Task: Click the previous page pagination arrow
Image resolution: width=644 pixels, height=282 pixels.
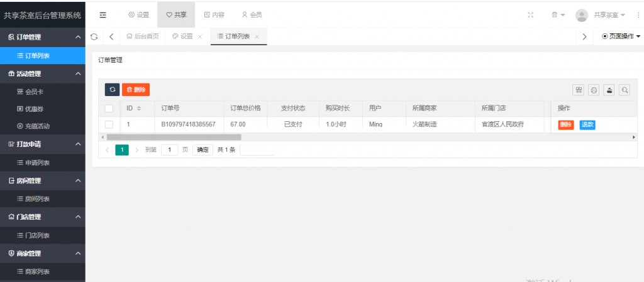Action: 108,149
